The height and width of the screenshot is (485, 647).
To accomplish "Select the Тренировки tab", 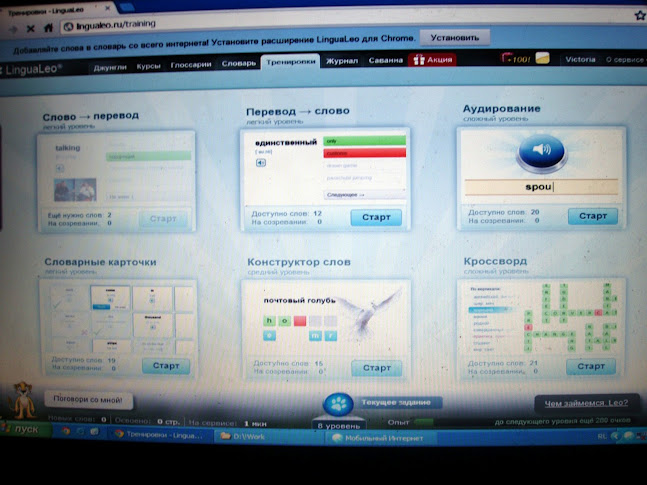I will 290,62.
